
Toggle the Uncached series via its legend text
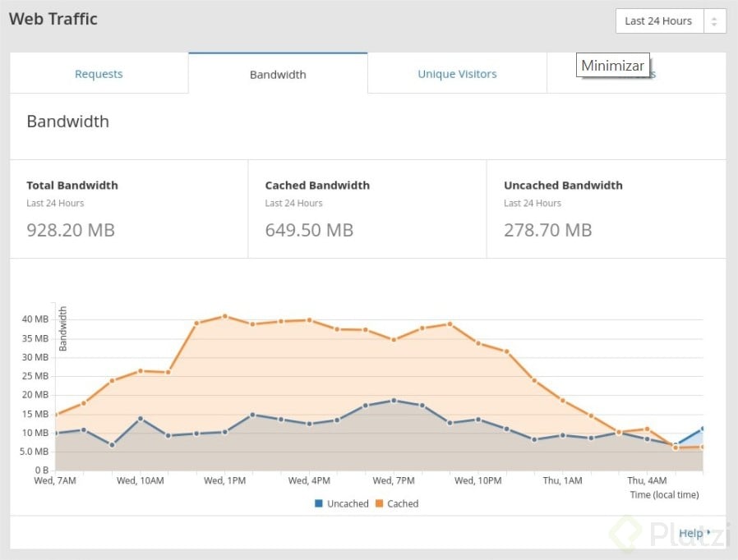(348, 503)
